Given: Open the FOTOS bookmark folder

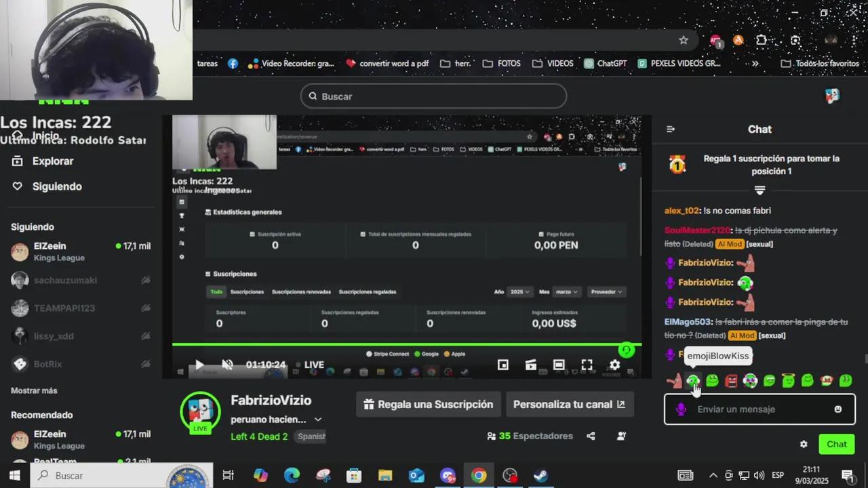Looking at the screenshot, I should click(x=502, y=64).
